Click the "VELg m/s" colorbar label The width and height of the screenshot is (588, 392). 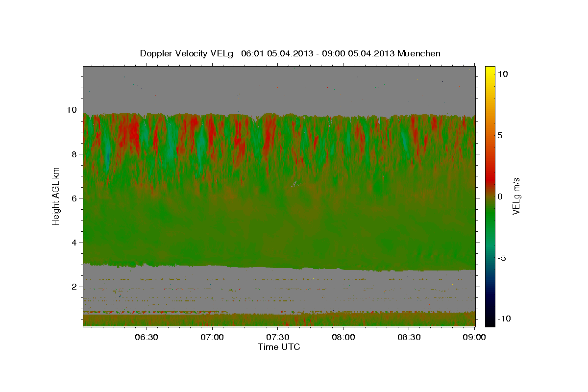pyautogui.click(x=516, y=197)
